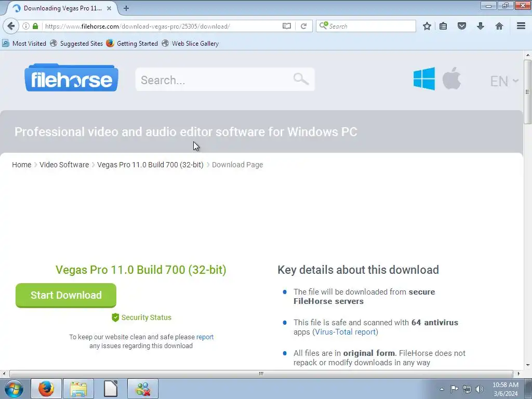Screen dimensions: 532x399
Task: Click the Firefox back arrow button
Action: [11, 26]
